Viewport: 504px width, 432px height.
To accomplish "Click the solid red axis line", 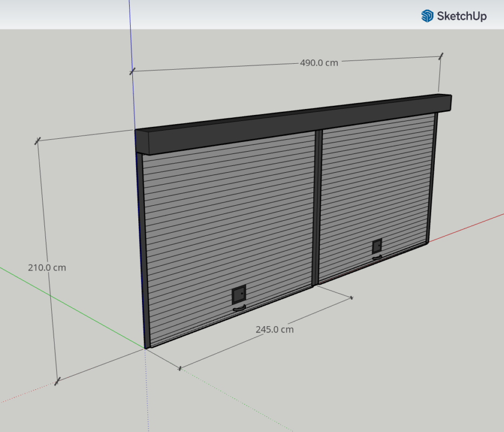I will click(x=470, y=226).
